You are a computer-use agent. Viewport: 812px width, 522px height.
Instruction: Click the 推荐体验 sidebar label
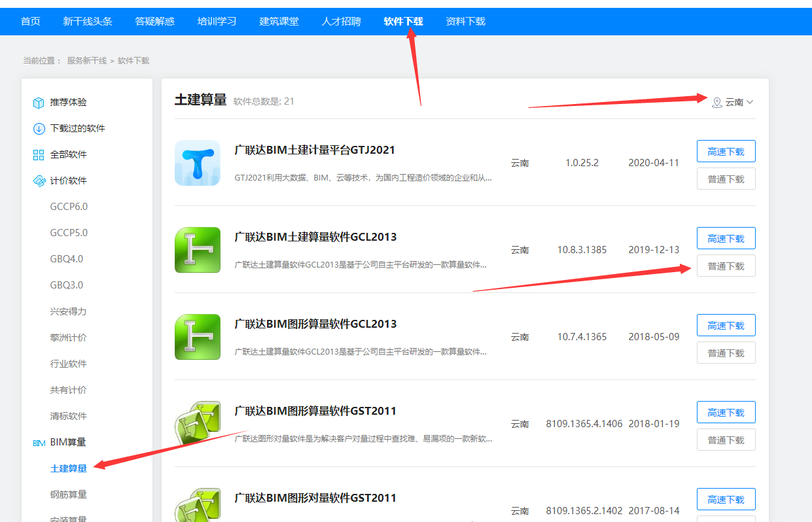pos(69,103)
